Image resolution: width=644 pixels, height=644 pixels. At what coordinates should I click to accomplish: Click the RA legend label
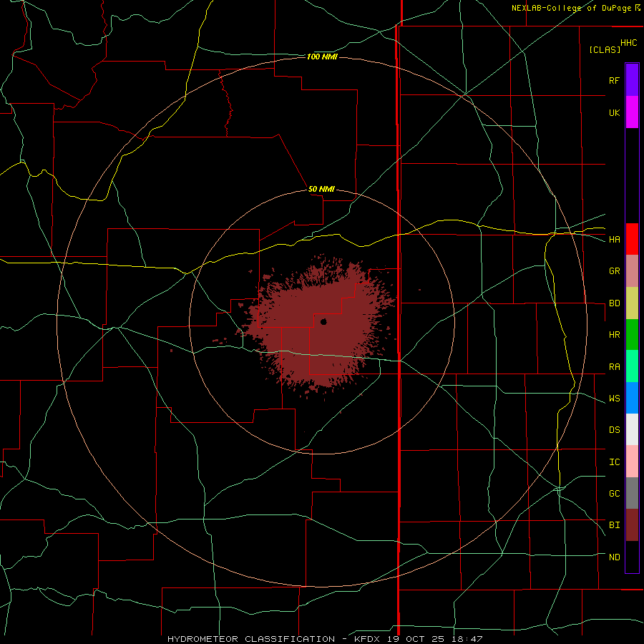pyautogui.click(x=614, y=367)
